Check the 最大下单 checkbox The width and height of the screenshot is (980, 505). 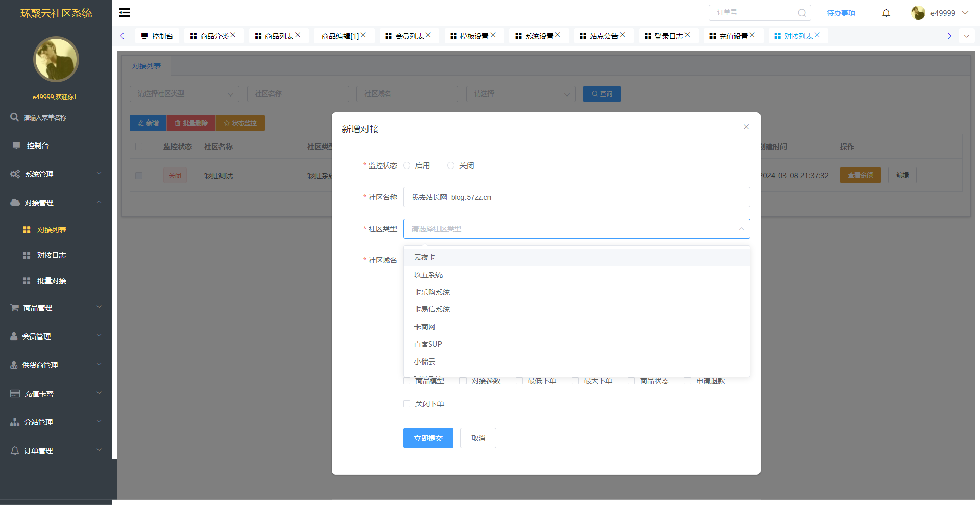point(575,381)
